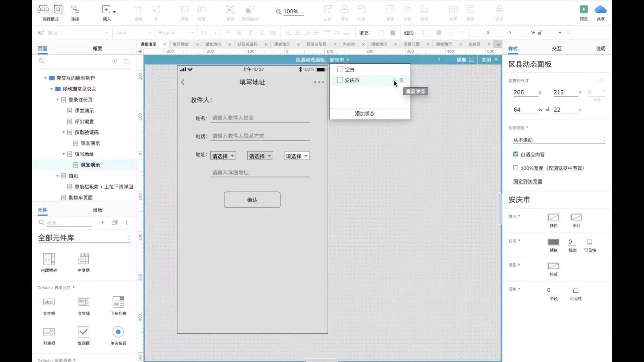Toggle the fit-to-content checkbox
This screenshot has width=644, height=362.
point(516,154)
